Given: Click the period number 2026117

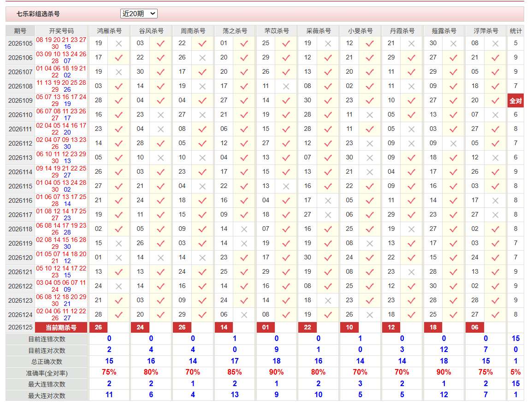Looking at the screenshot, I should point(20,215).
